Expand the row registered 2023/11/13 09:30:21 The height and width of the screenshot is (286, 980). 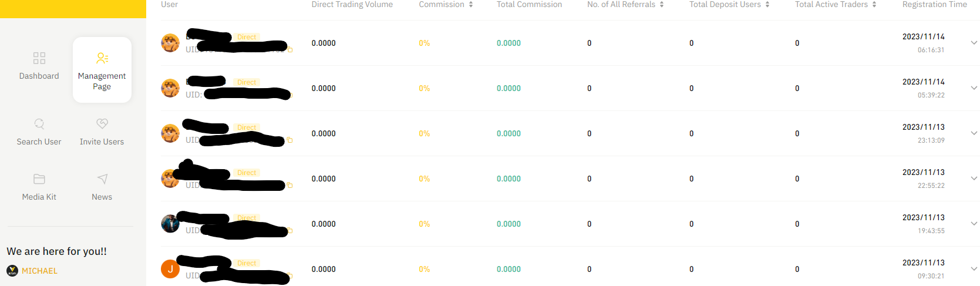coord(974,269)
